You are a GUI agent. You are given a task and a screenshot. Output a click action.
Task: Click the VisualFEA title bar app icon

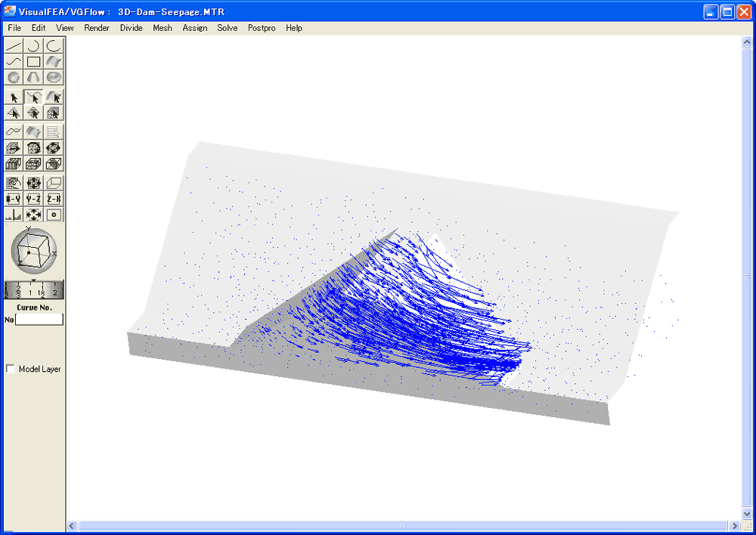pyautogui.click(x=10, y=11)
